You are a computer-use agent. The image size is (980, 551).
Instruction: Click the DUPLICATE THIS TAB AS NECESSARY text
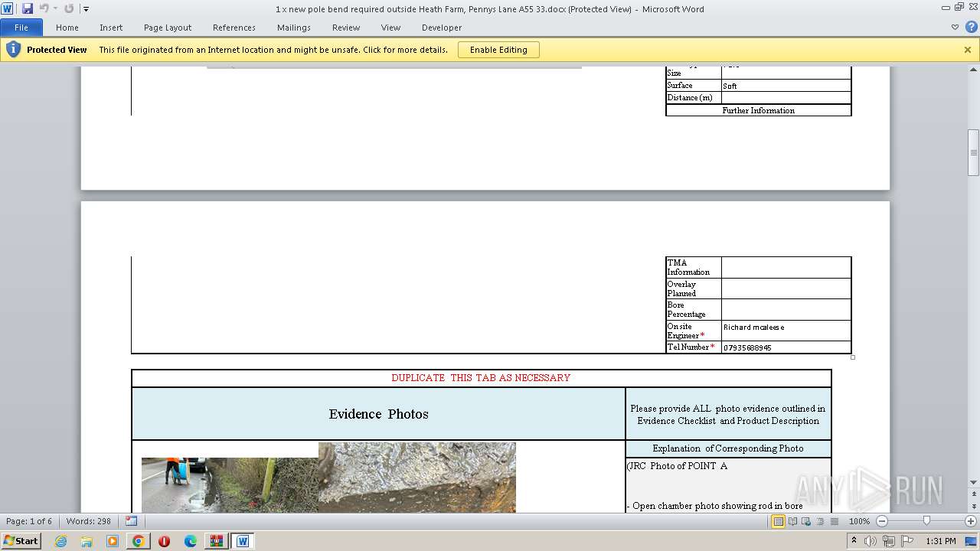click(481, 378)
